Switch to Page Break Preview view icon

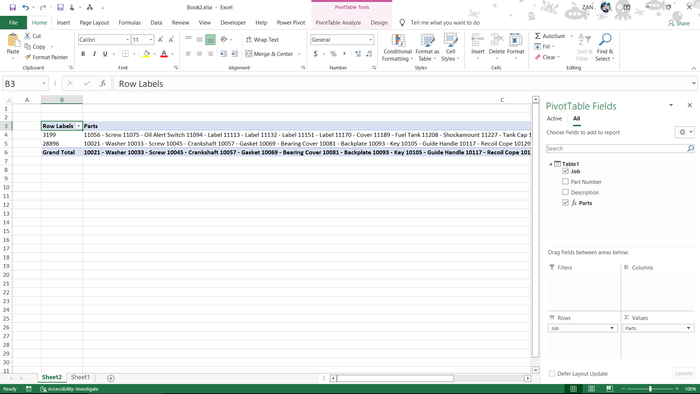pyautogui.click(x=609, y=389)
